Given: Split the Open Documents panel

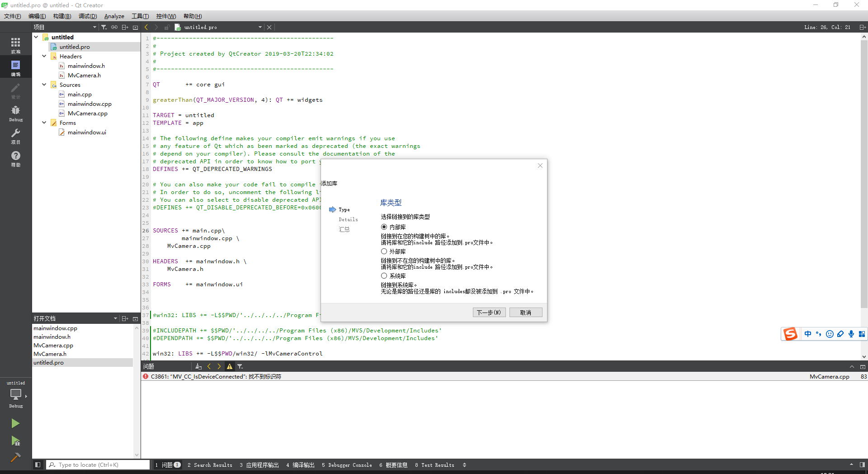Looking at the screenshot, I should click(125, 318).
